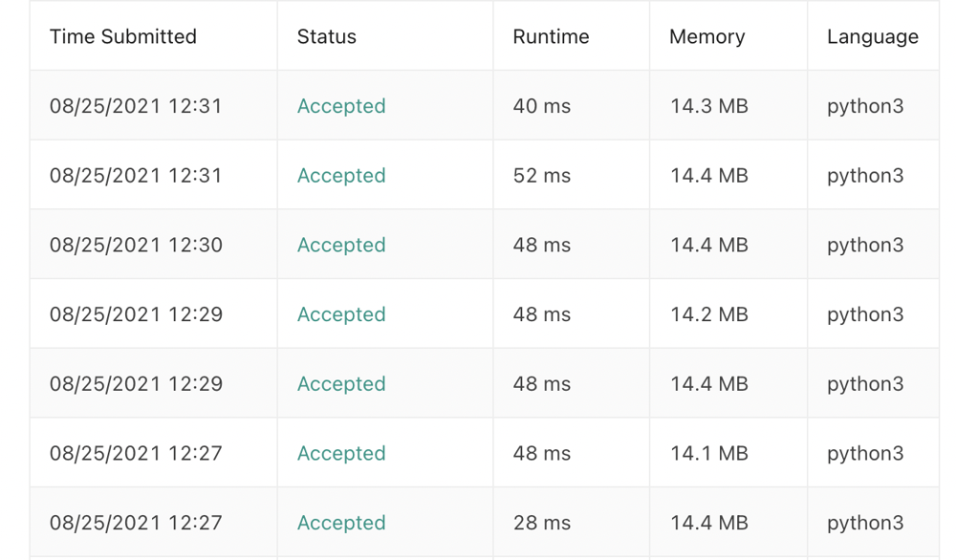The image size is (956, 560).
Task: Click the Memory column header
Action: point(707,36)
